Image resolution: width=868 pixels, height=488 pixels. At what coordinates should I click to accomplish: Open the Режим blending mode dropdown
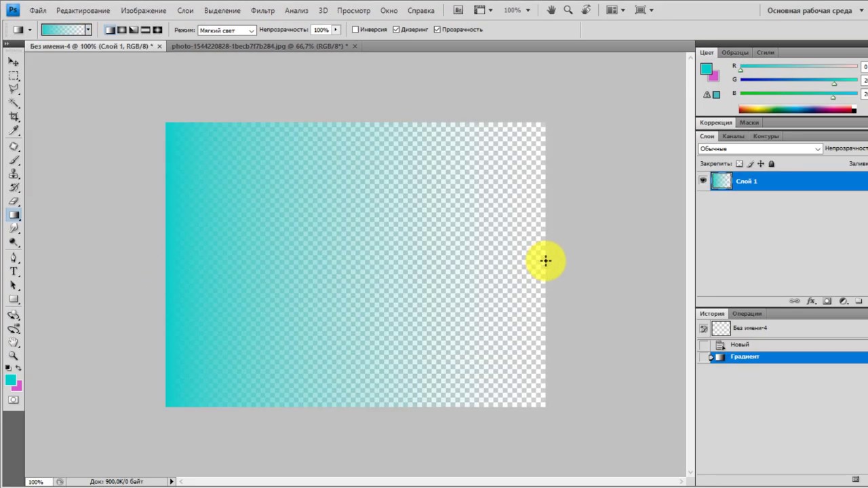point(227,30)
